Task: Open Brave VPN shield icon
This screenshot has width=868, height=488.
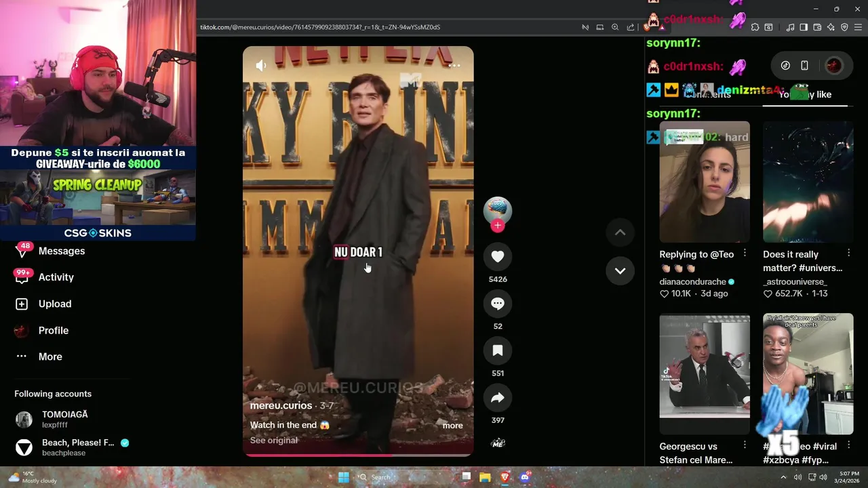Action: coord(844,27)
